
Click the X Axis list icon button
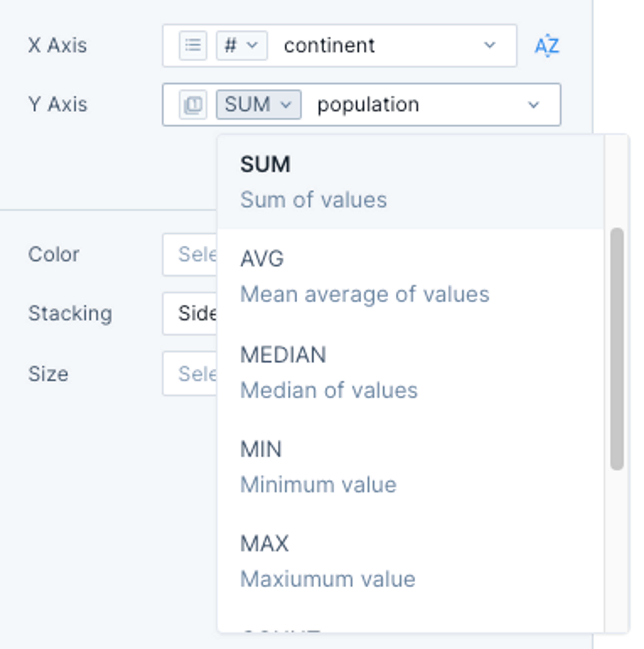point(193,45)
